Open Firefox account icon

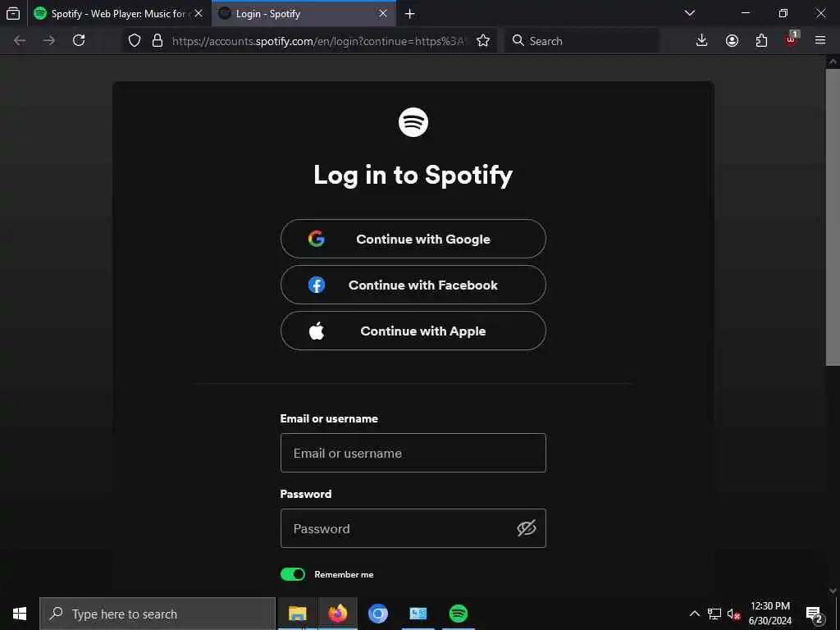point(732,41)
